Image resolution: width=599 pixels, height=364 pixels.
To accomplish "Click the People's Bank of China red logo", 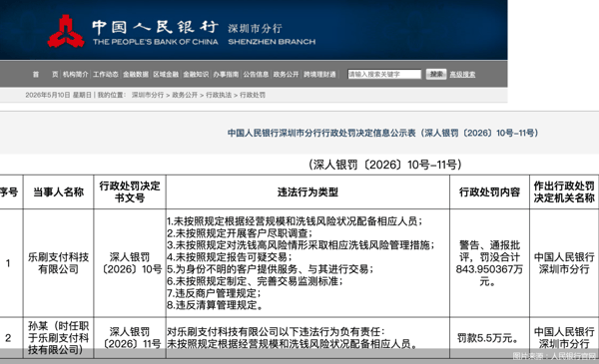I will pos(66,31).
